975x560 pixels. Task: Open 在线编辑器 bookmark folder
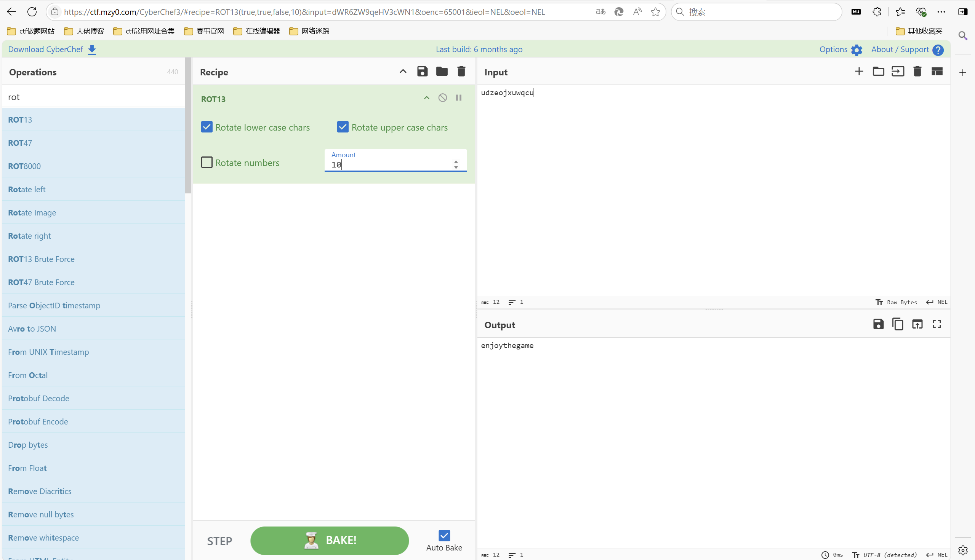(256, 31)
